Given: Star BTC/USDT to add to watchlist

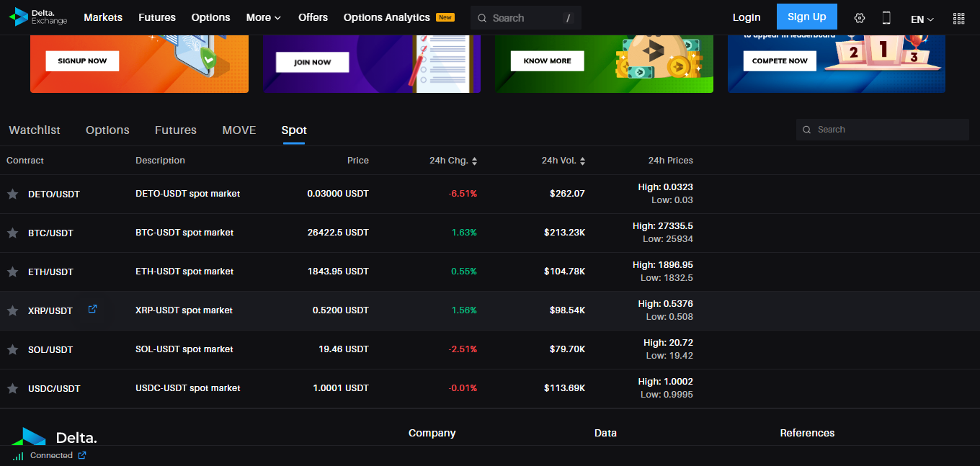Looking at the screenshot, I should tap(12, 233).
